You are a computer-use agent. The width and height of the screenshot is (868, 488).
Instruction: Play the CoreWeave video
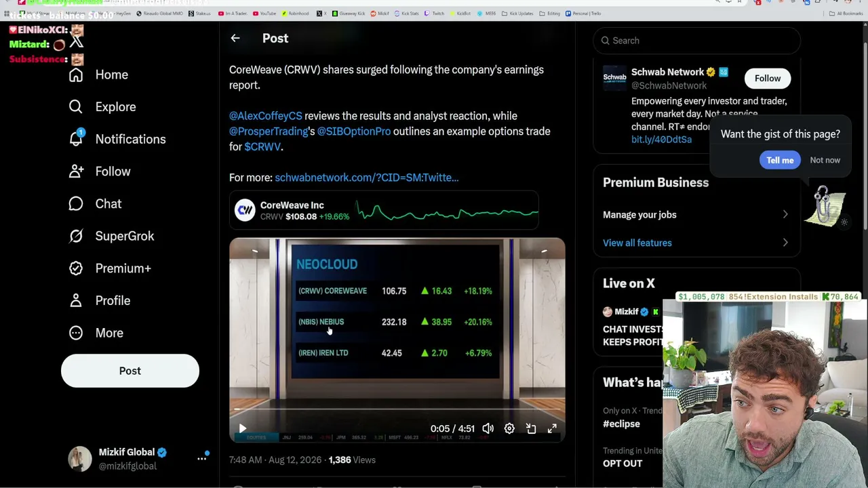tap(243, 428)
